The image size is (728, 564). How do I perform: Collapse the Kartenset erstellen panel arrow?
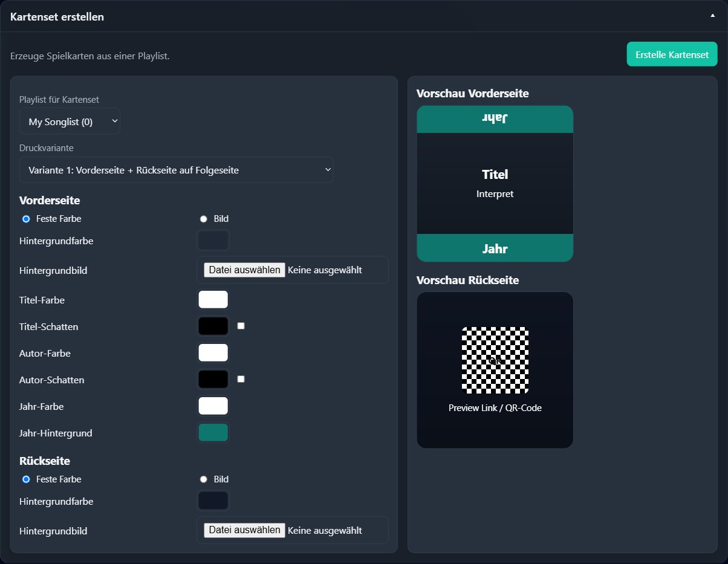(712, 16)
